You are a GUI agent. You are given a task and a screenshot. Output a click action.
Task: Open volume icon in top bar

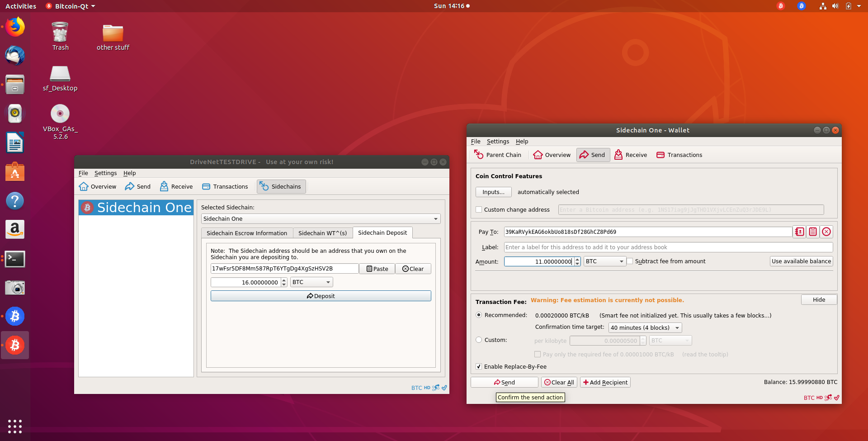pos(835,6)
